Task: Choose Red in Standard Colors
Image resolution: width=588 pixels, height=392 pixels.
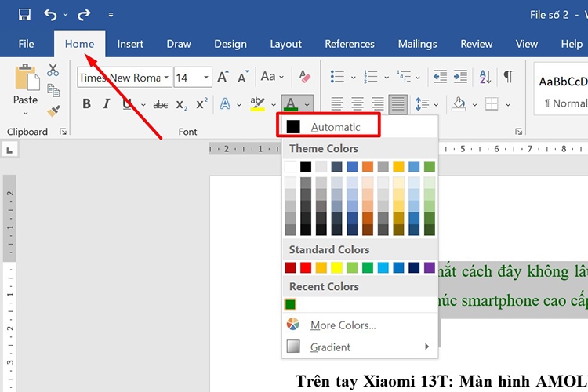Action: click(x=306, y=267)
